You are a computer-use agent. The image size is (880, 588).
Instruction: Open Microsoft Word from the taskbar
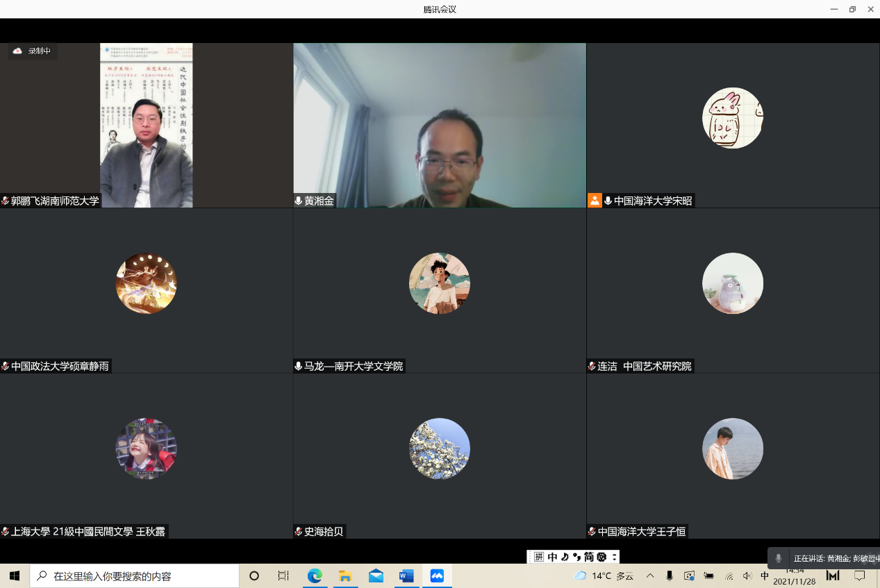point(406,576)
